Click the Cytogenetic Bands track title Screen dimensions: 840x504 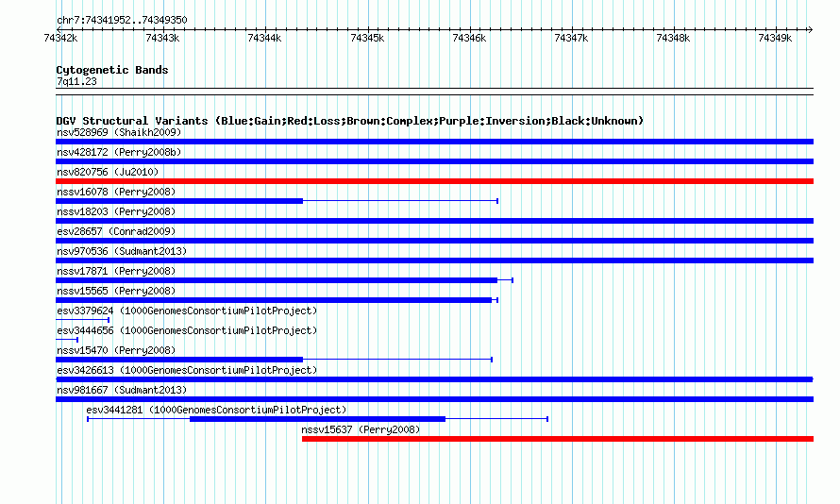(x=112, y=70)
